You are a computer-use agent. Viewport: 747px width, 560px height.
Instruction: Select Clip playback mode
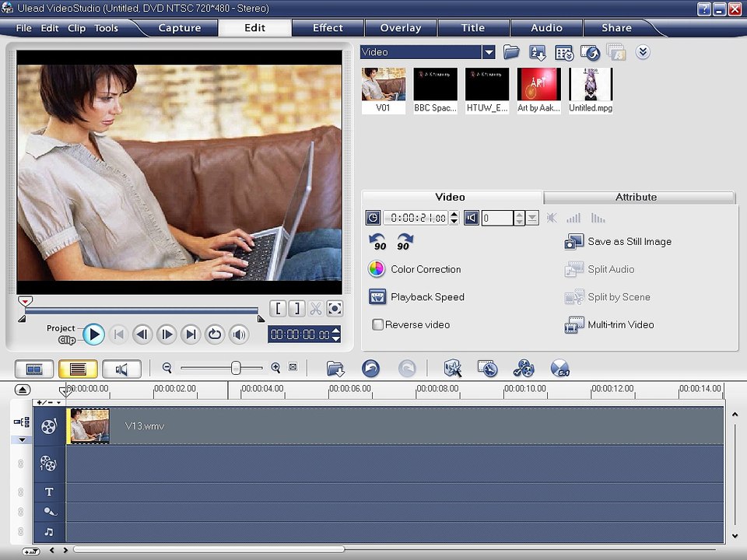coord(67,340)
